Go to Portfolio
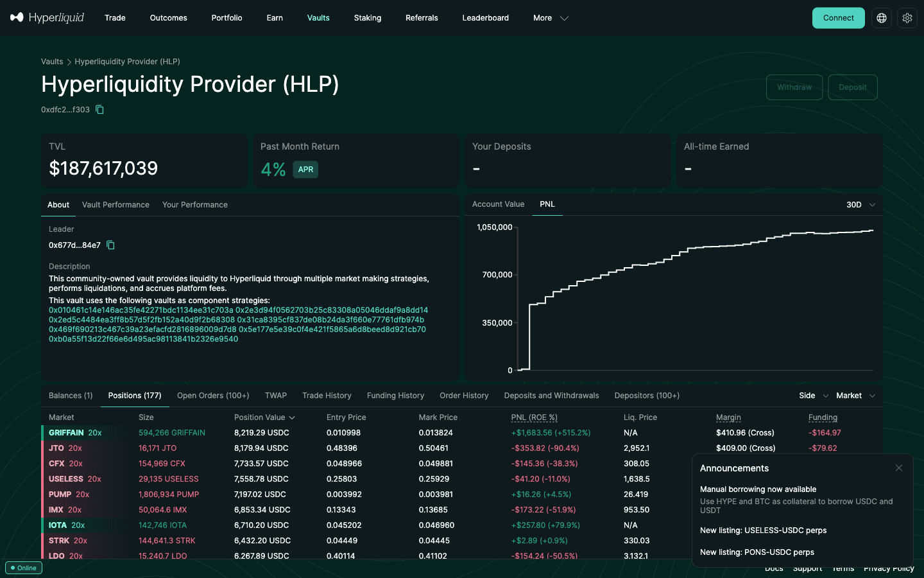The height and width of the screenshot is (578, 924). tap(227, 18)
